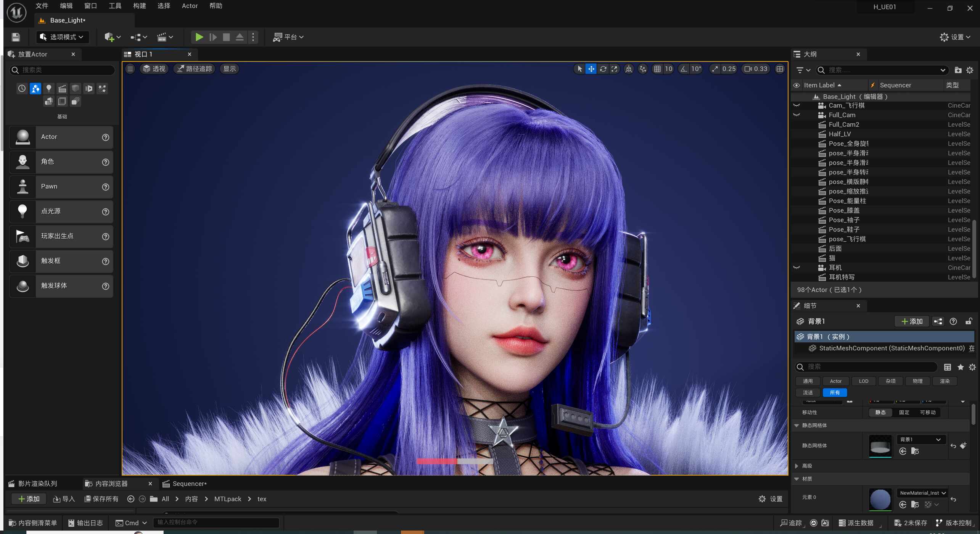Image resolution: width=980 pixels, height=534 pixels.
Task: Toggle grid snapping icon
Action: pos(657,69)
